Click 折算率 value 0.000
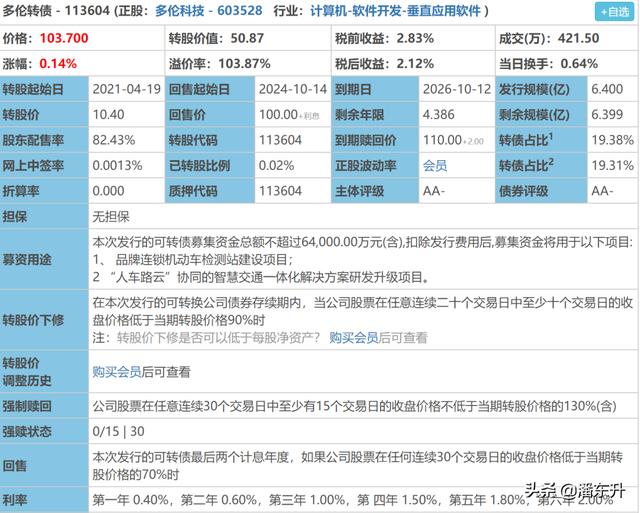The height and width of the screenshot is (513, 640). (108, 191)
